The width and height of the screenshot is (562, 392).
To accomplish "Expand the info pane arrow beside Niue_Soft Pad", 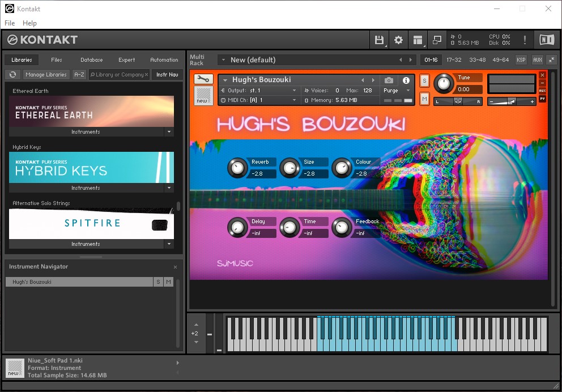I will click(x=177, y=363).
